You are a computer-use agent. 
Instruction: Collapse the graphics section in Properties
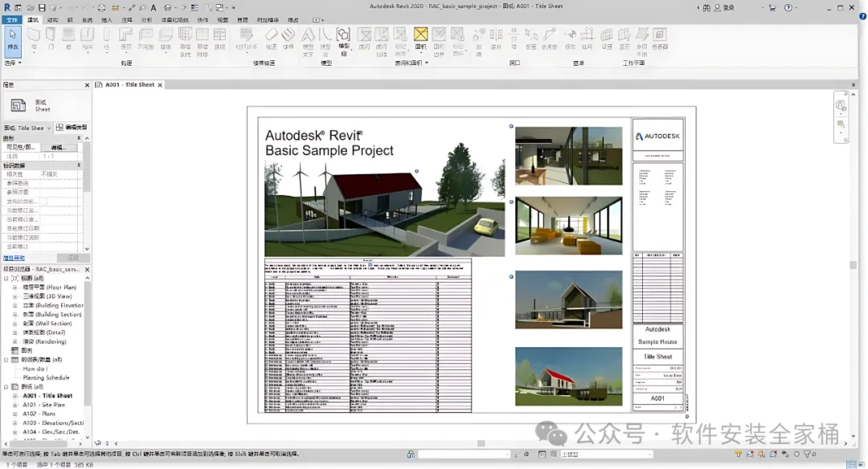click(x=79, y=138)
